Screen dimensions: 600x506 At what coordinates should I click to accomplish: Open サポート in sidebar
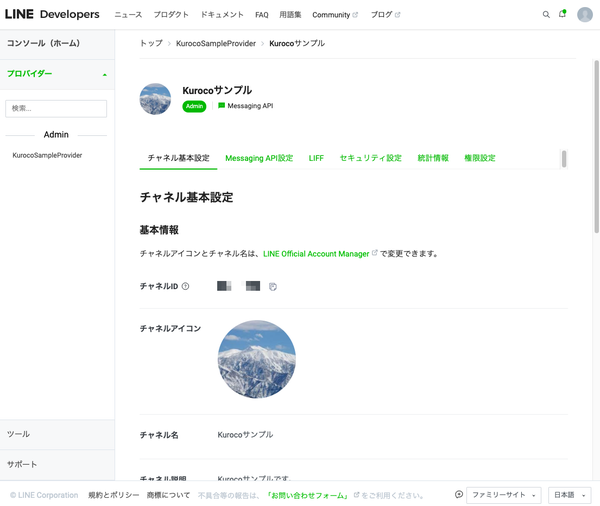pos(57,465)
